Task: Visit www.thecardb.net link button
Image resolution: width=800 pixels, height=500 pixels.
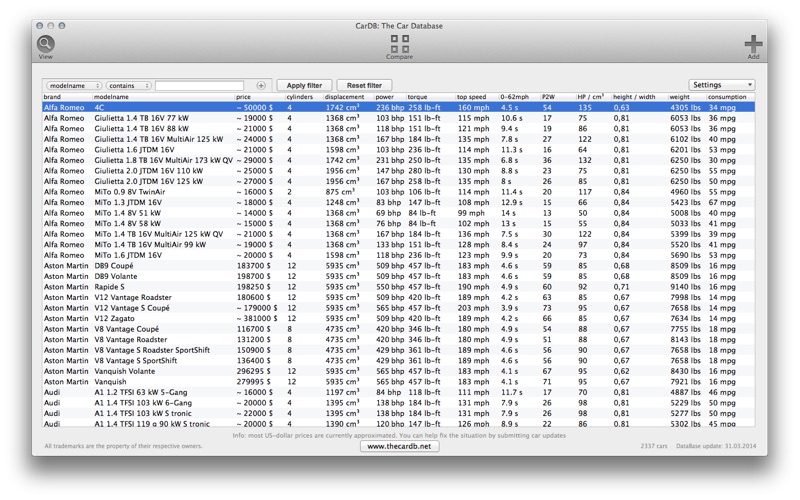Action: click(x=399, y=446)
